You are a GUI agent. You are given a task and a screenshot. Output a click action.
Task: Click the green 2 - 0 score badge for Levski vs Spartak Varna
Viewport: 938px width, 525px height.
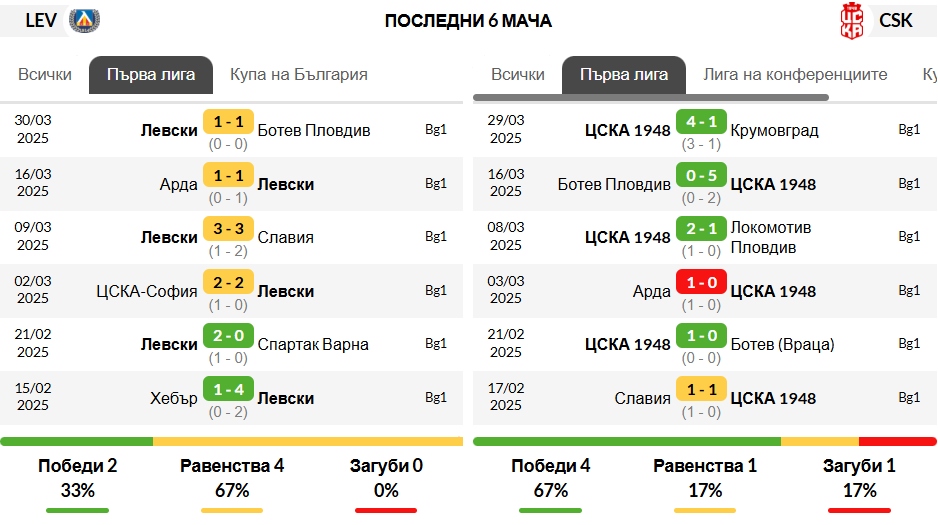coord(228,336)
